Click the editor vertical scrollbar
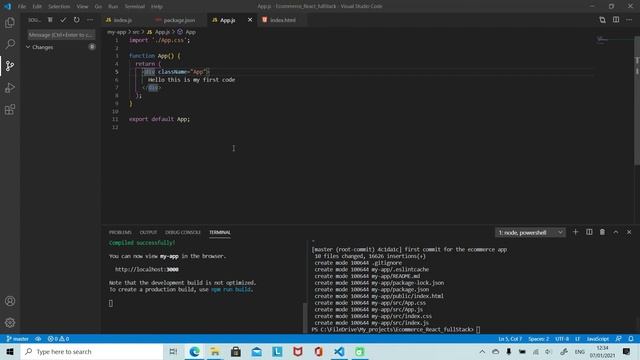This screenshot has height=360, width=640. tap(637, 100)
